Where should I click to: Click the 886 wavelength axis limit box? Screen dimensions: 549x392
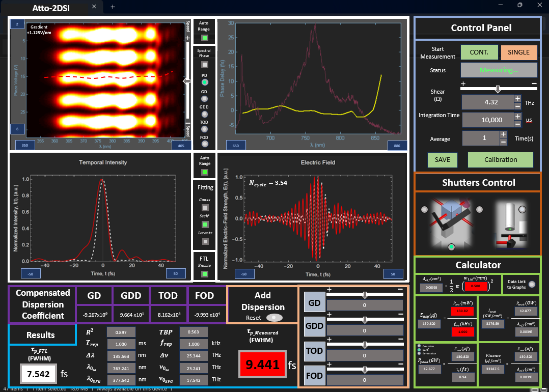397,146
